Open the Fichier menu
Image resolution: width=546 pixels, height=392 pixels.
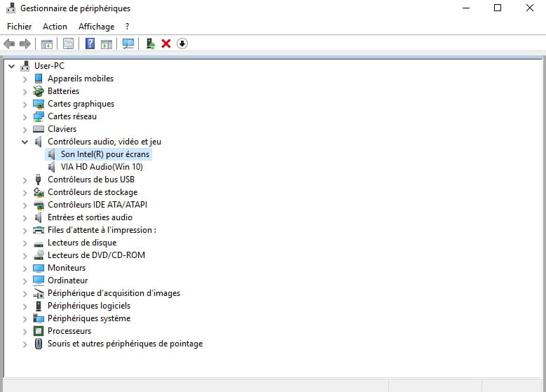(x=20, y=27)
